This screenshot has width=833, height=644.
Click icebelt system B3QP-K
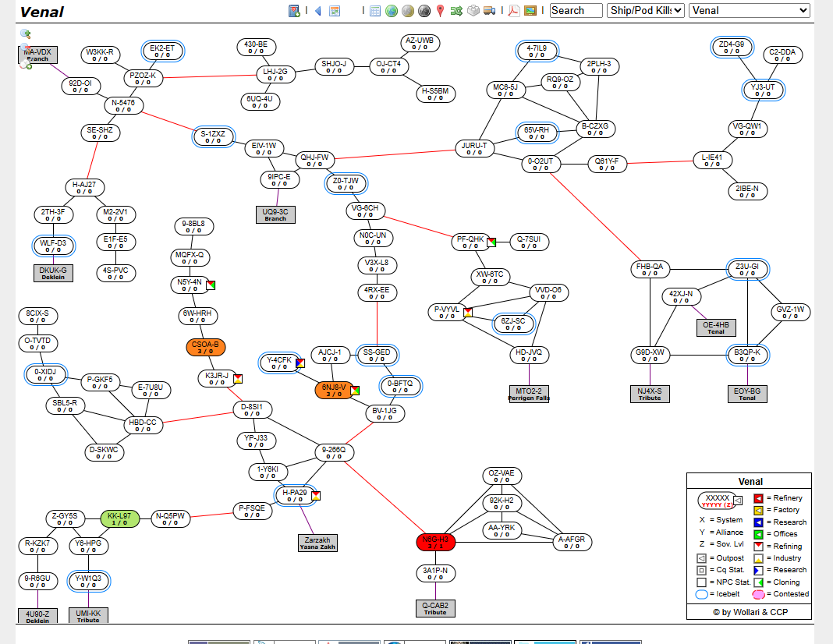(x=747, y=356)
